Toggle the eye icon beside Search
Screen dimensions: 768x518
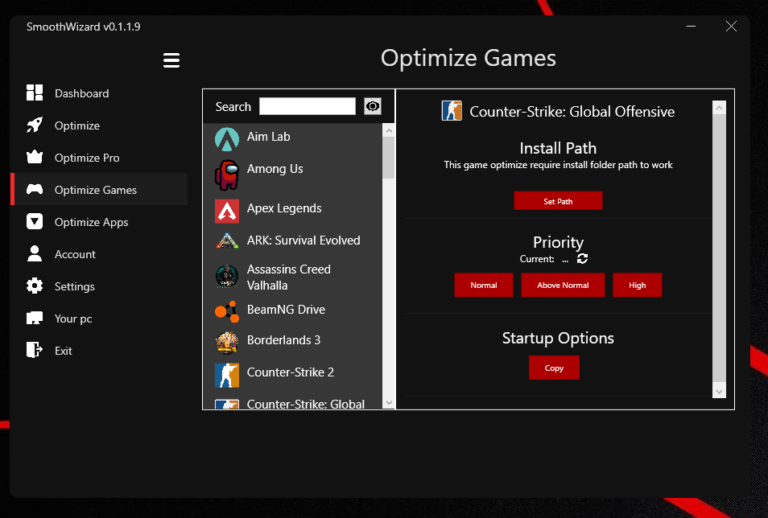pos(373,106)
